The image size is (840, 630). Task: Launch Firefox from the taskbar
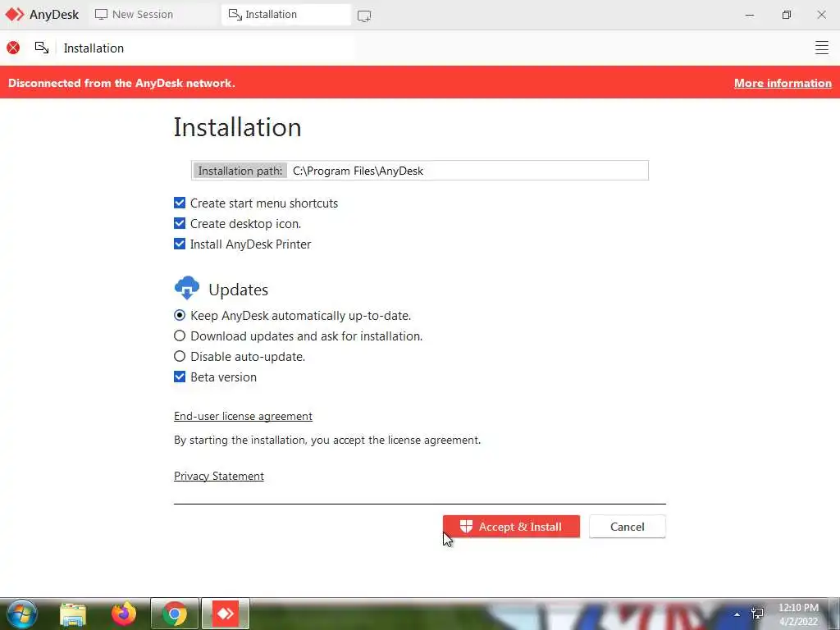coord(124,614)
